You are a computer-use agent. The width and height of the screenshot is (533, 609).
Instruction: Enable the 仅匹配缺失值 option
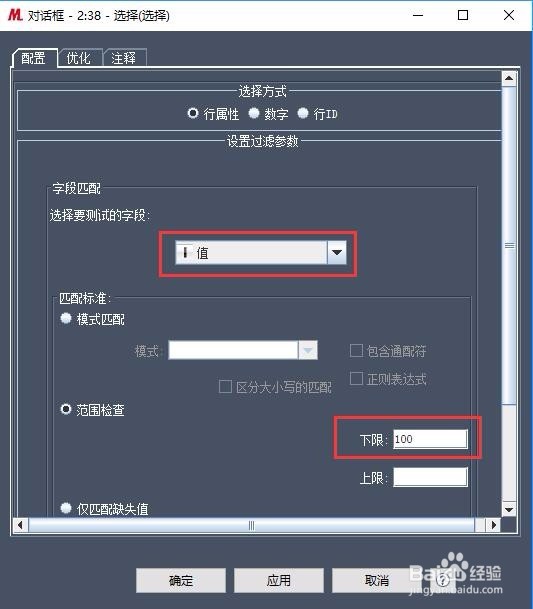click(x=66, y=508)
